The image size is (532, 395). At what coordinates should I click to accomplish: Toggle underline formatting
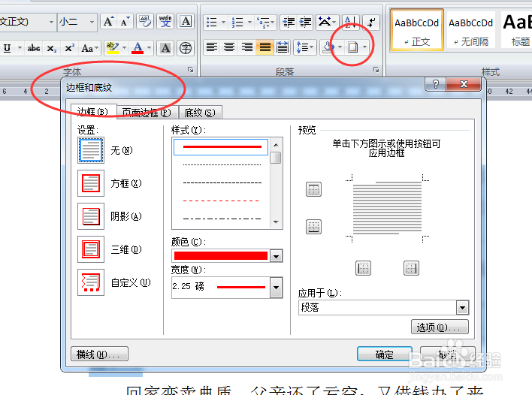(x=7, y=48)
